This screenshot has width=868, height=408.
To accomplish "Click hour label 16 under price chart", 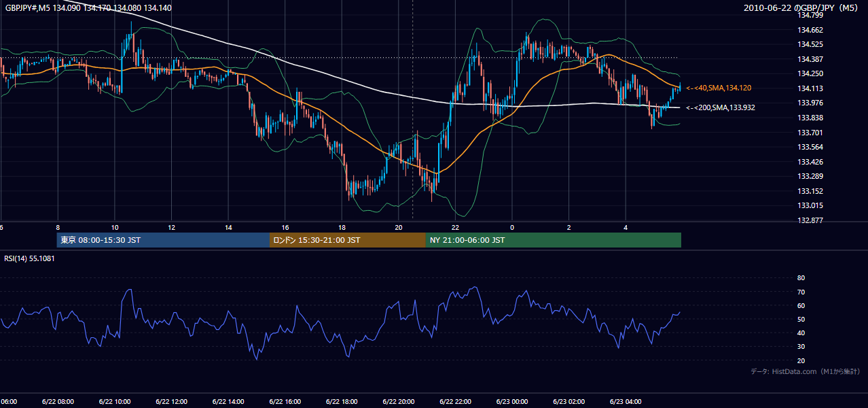I will tap(285, 227).
